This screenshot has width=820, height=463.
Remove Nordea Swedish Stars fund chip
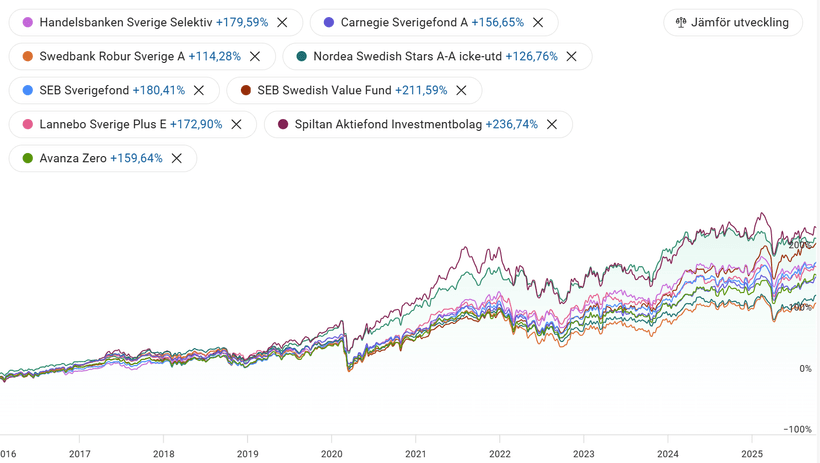pos(572,56)
